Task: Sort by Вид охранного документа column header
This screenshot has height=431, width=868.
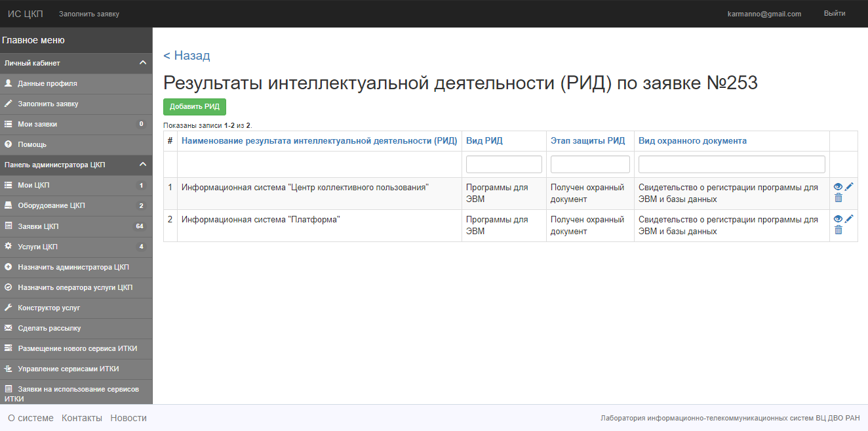Action: 692,141
